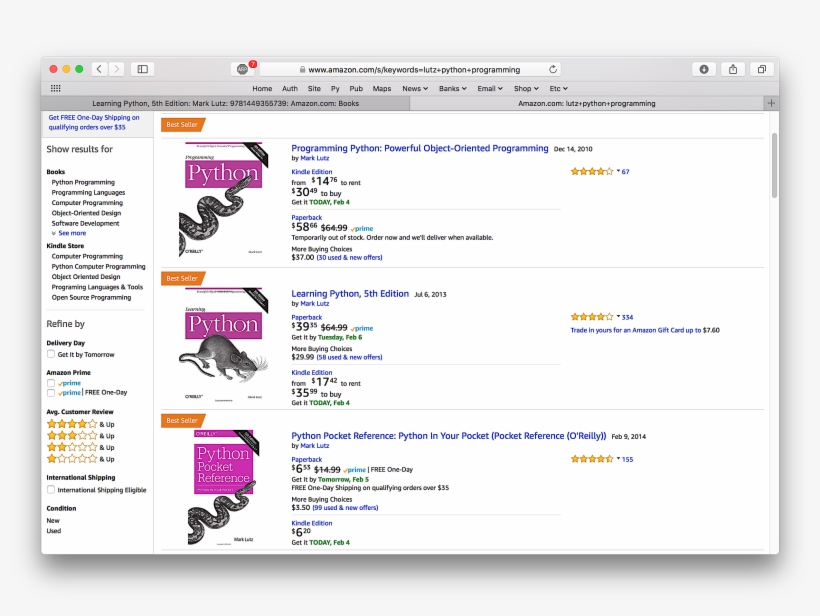This screenshot has width=820, height=616.
Task: Open Kindle Edition of Programming Python
Action: (312, 172)
